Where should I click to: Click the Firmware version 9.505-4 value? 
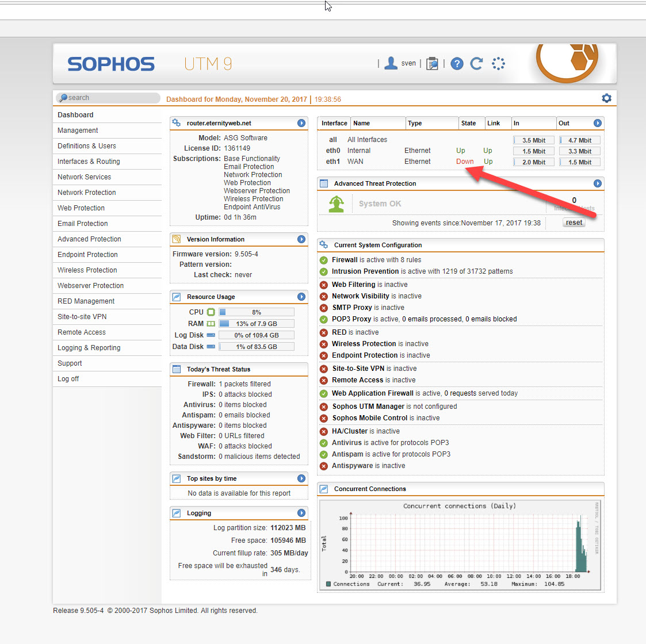coord(246,254)
